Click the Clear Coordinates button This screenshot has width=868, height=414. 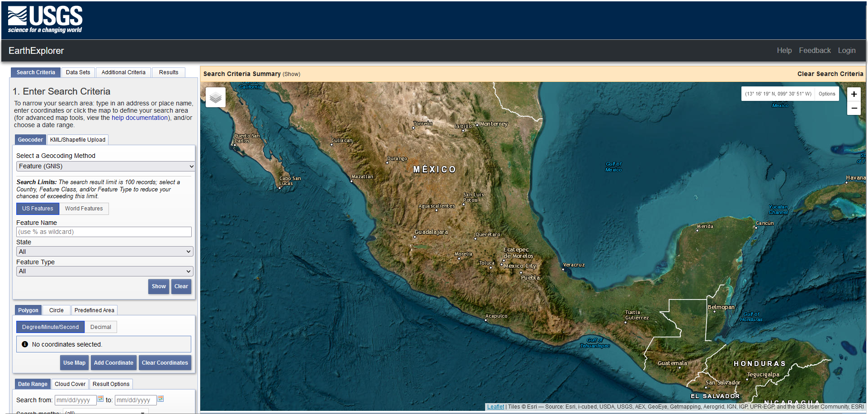[165, 363]
